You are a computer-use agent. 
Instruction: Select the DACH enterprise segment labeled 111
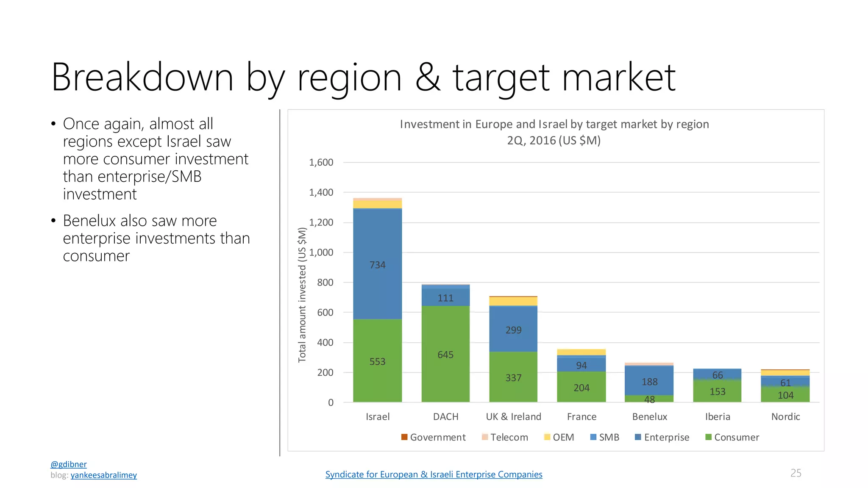pyautogui.click(x=445, y=297)
